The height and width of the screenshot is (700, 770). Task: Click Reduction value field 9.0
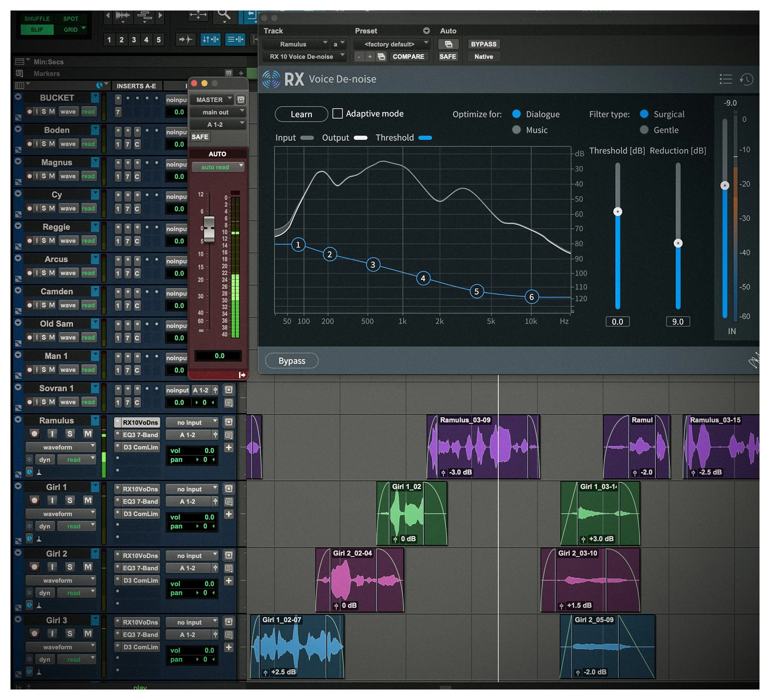pos(678,322)
